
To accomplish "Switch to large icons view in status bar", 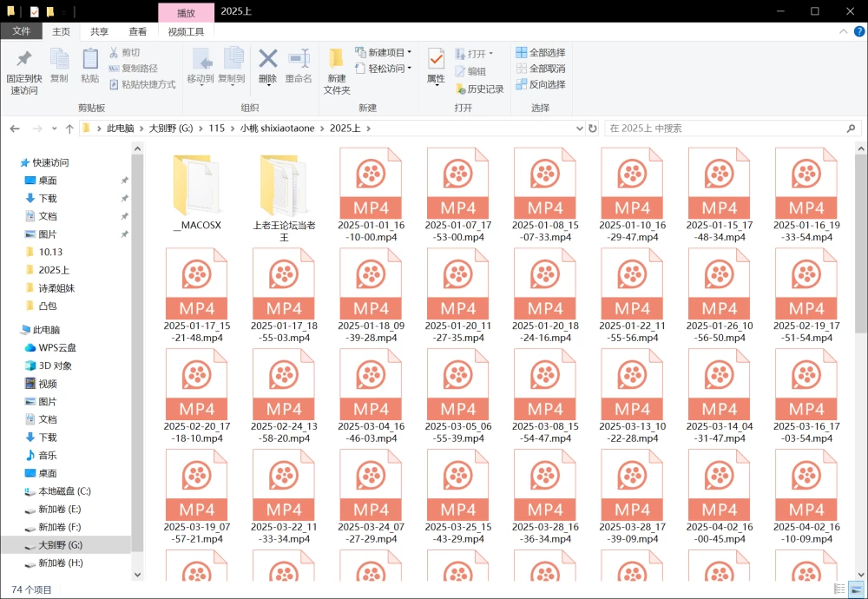I will pyautogui.click(x=856, y=589).
